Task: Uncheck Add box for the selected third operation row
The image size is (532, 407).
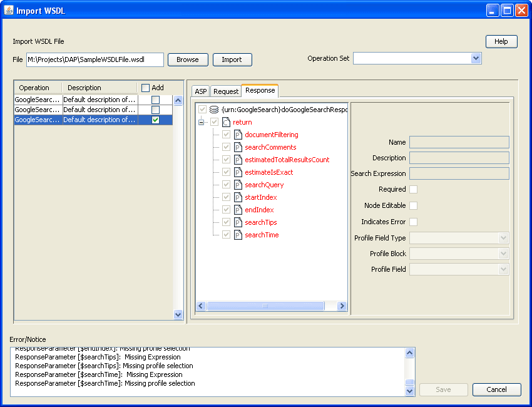Action: (x=155, y=120)
